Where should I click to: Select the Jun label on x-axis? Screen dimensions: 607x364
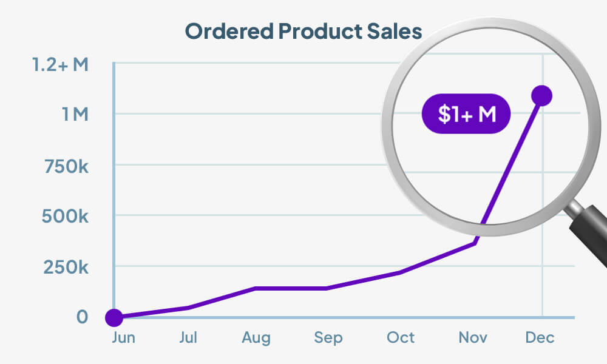(123, 338)
